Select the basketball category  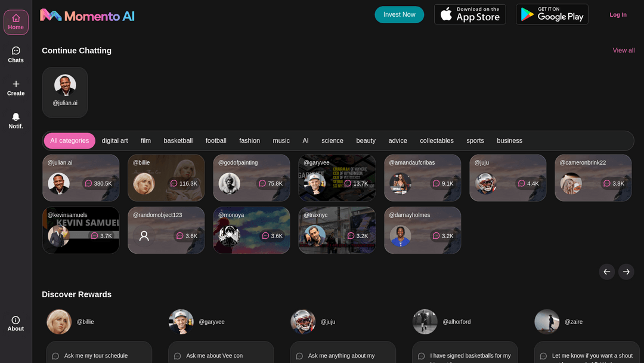pyautogui.click(x=178, y=140)
